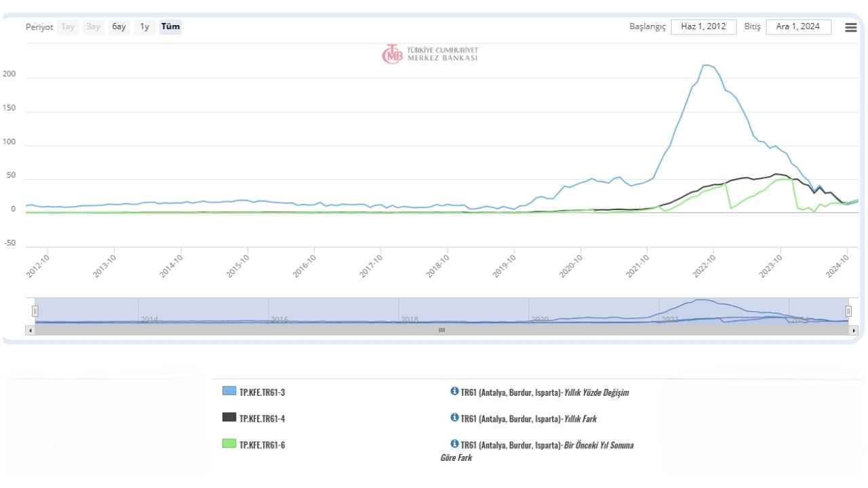Click the right navigator range handle
868x488 pixels.
coord(848,311)
